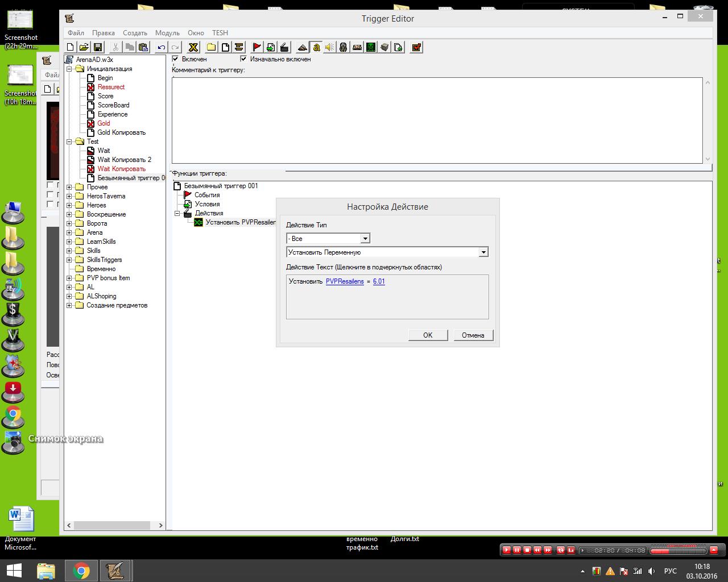728x582 pixels.
Task: Create new category with yellow folder icon
Action: click(211, 47)
